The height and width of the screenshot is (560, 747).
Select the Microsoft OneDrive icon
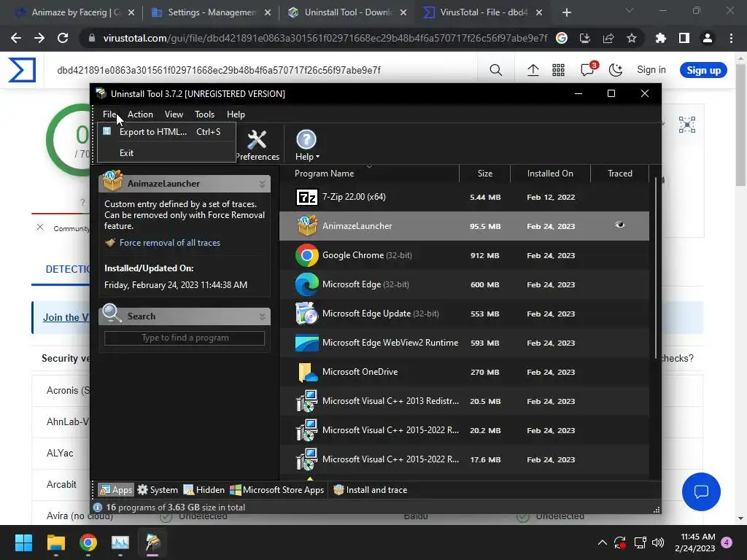[x=307, y=372]
